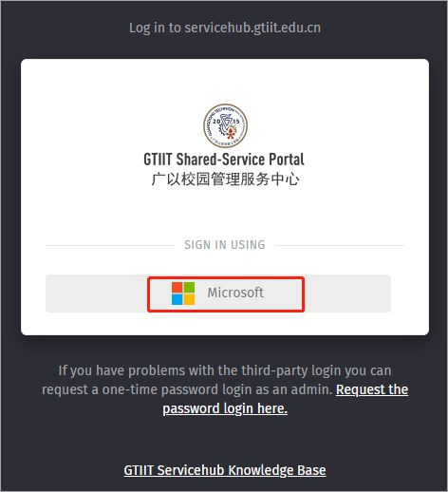Click the yellow square of the Microsoft logo
Image resolution: width=448 pixels, height=492 pixels.
click(x=189, y=299)
